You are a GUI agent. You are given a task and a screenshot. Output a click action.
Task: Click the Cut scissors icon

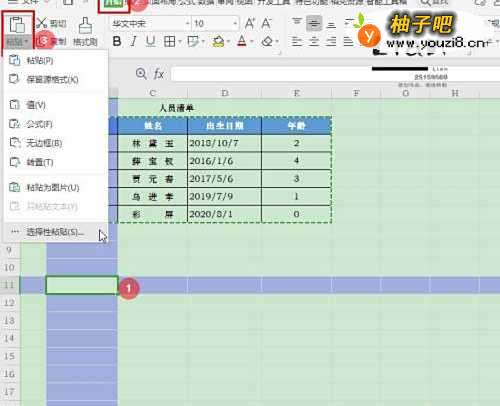[x=42, y=23]
